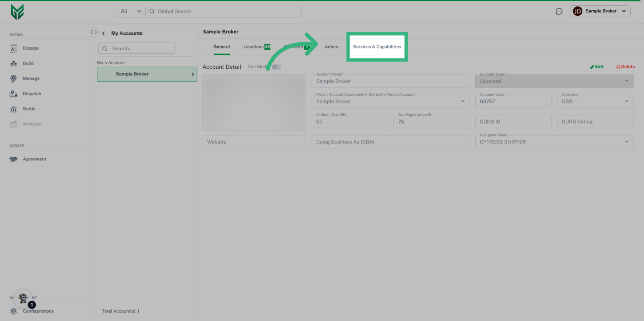Image resolution: width=644 pixels, height=321 pixels.
Task: Open the Dispatch module
Action: (13, 93)
